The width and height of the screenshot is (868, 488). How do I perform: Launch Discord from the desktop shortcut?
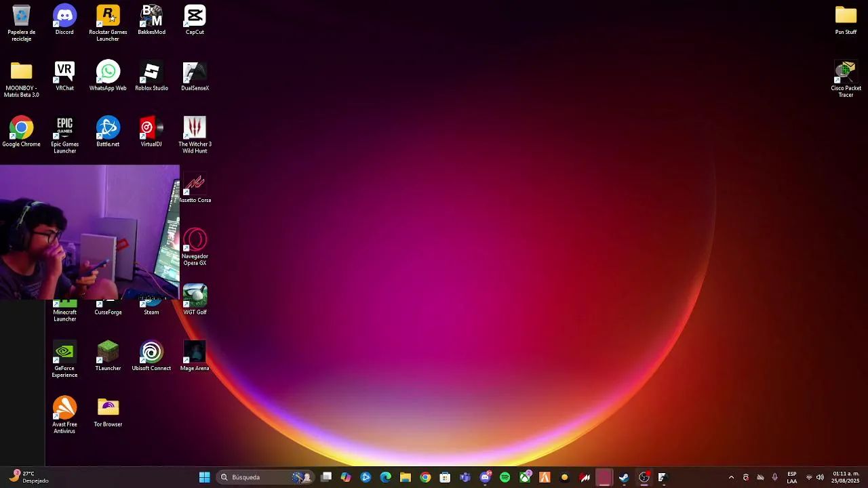coord(64,20)
